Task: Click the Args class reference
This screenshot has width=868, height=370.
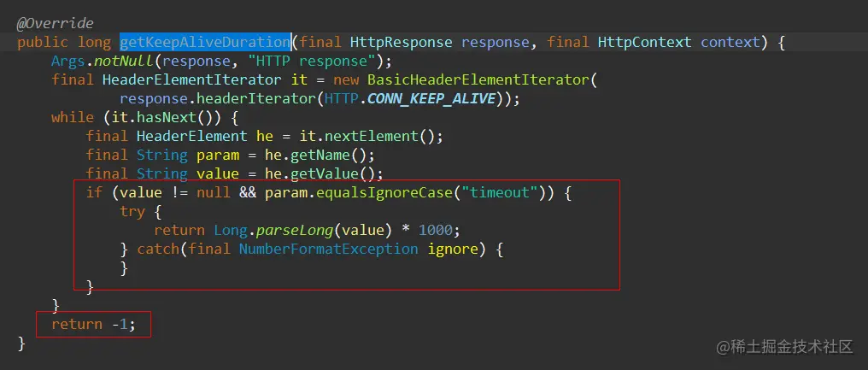Action: 68,61
